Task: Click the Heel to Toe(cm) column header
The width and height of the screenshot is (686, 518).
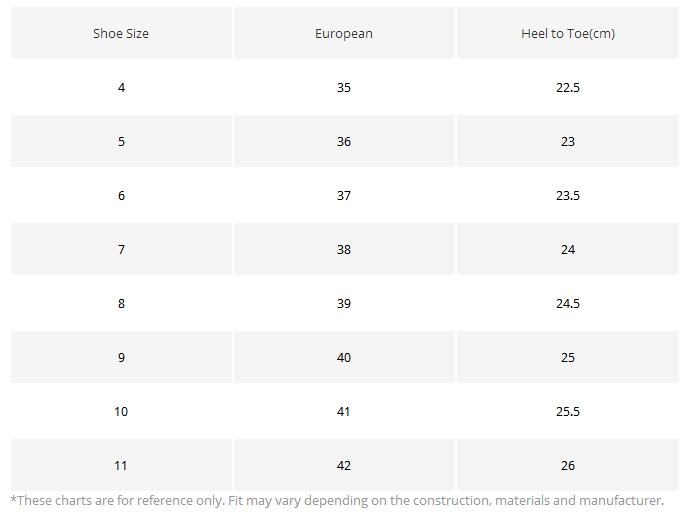Action: [x=567, y=33]
